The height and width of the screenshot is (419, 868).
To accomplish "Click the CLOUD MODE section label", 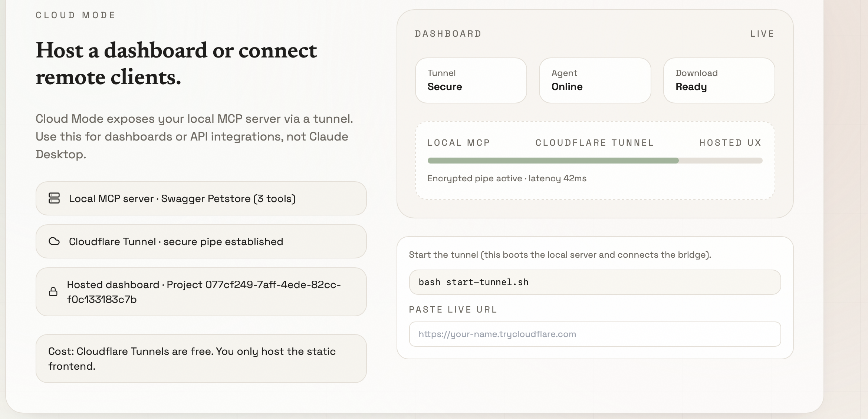I will (x=76, y=15).
